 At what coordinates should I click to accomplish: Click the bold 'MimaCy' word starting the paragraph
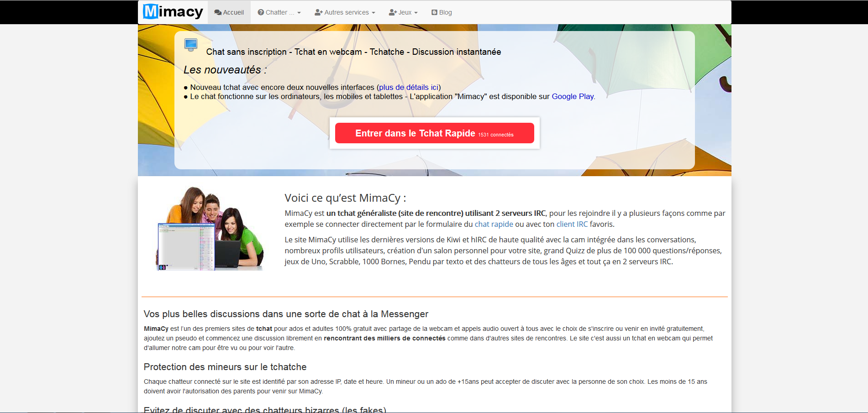[x=156, y=329]
